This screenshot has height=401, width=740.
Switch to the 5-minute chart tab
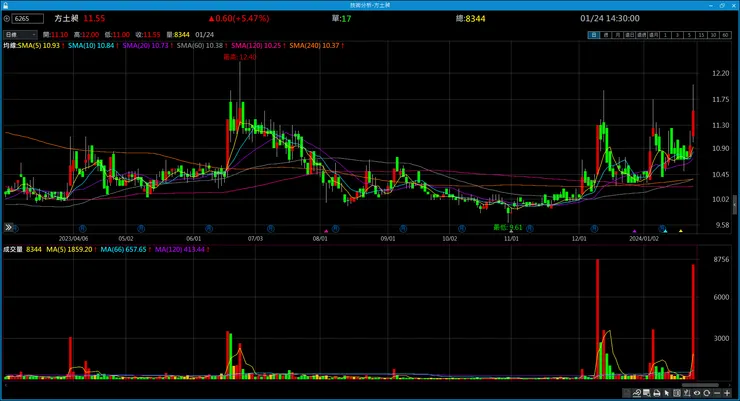pos(689,35)
